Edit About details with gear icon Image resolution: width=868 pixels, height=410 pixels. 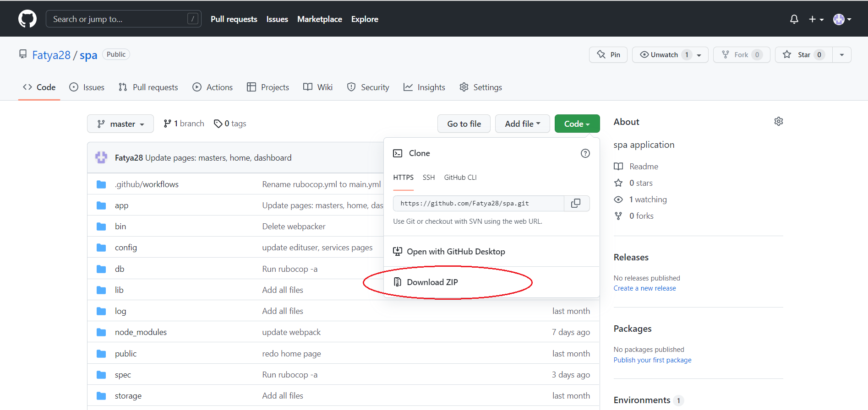coord(779,121)
